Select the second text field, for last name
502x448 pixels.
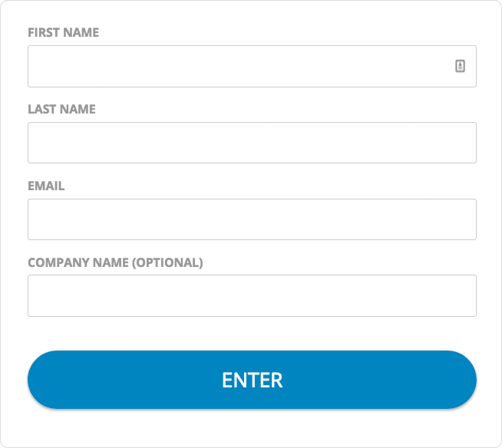[252, 143]
